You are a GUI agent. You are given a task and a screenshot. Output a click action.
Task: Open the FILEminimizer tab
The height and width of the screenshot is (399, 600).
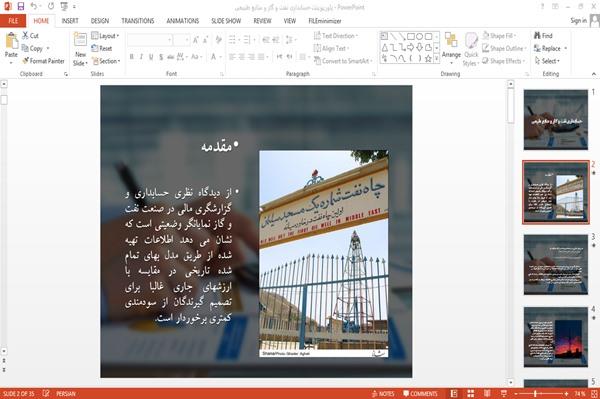point(325,21)
